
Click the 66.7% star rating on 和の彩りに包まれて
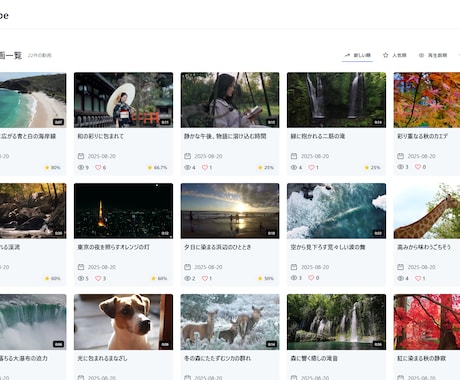(157, 168)
